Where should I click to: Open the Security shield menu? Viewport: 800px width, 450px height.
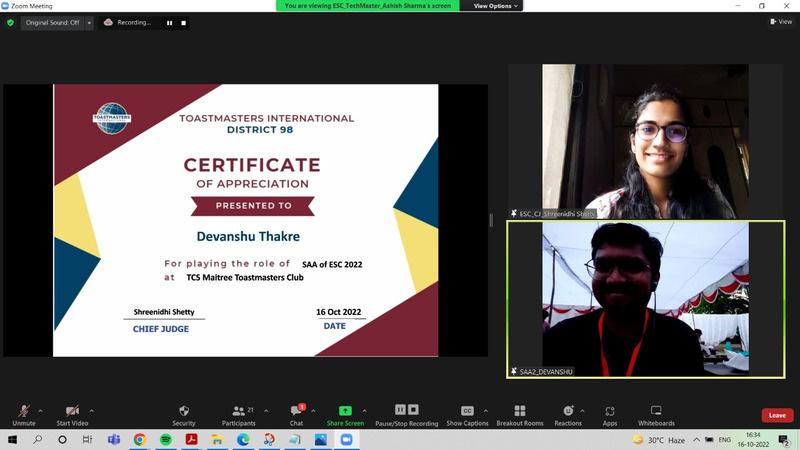point(184,415)
